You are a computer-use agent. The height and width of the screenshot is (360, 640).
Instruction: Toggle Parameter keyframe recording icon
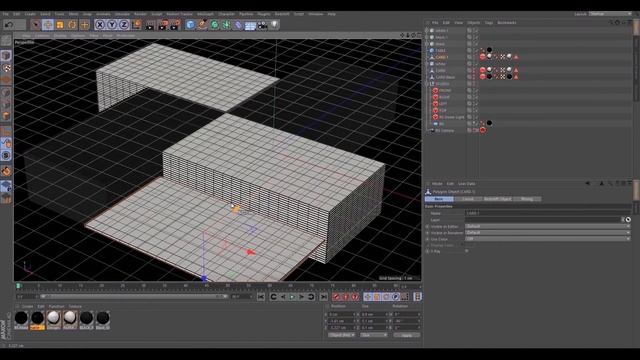click(396, 297)
